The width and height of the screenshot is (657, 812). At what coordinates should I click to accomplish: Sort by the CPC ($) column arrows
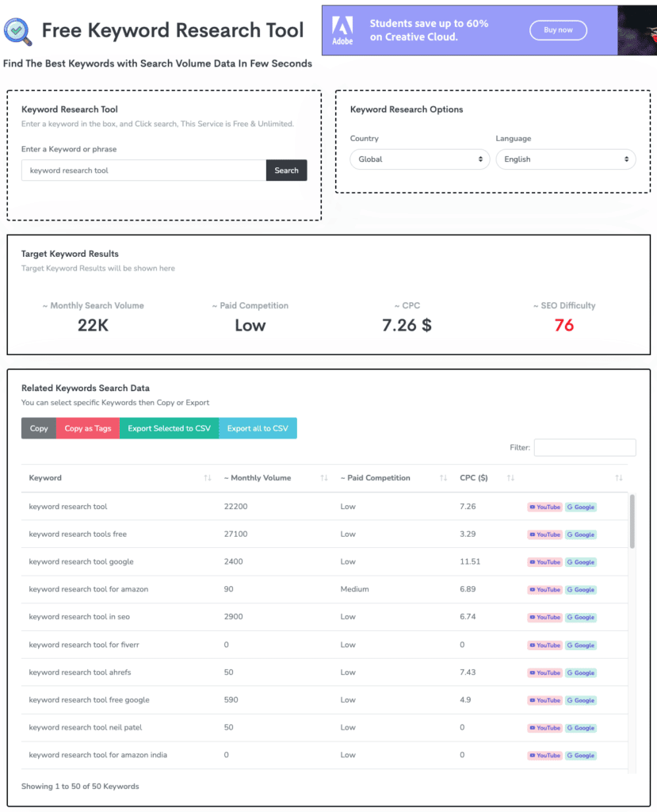click(x=510, y=478)
